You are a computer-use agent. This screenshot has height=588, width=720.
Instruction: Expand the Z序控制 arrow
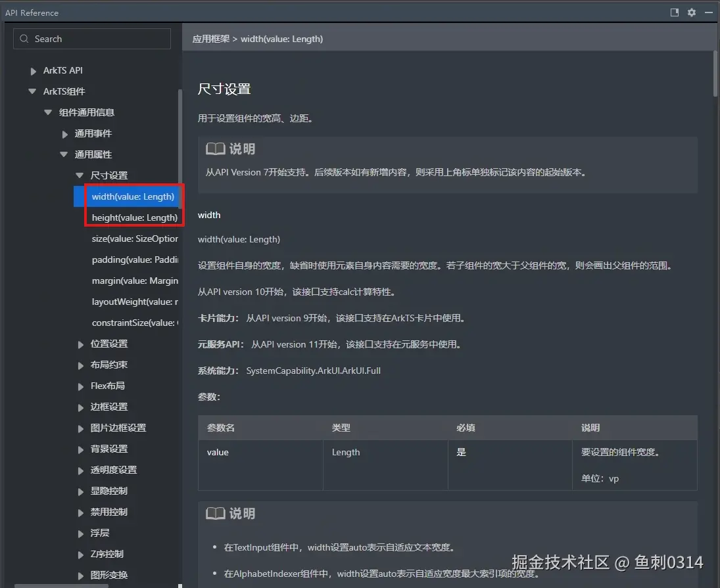(x=80, y=555)
